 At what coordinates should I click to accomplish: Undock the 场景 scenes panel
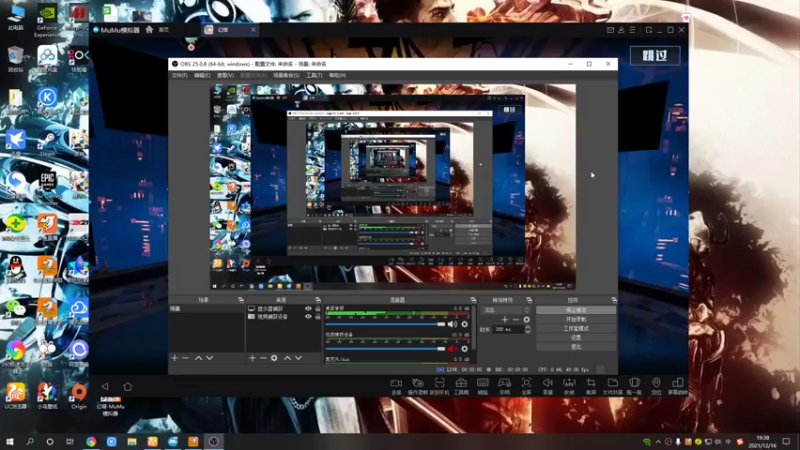pos(241,300)
